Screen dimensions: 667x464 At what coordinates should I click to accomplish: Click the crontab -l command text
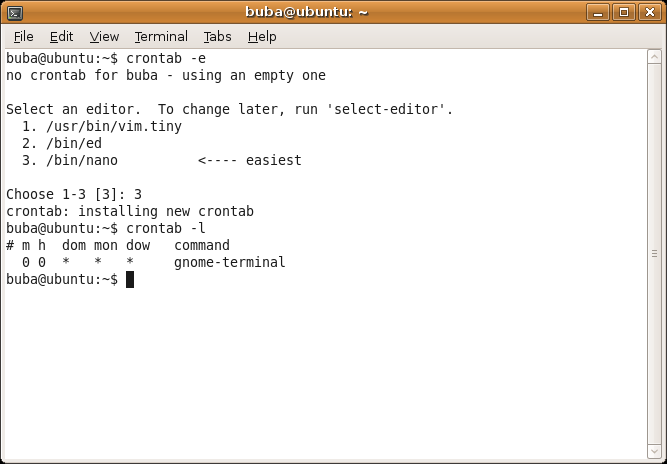coord(166,228)
